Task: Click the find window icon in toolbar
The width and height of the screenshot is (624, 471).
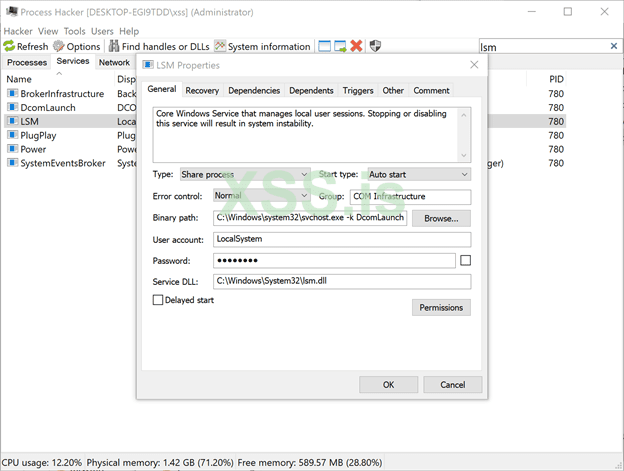Action: [324, 47]
